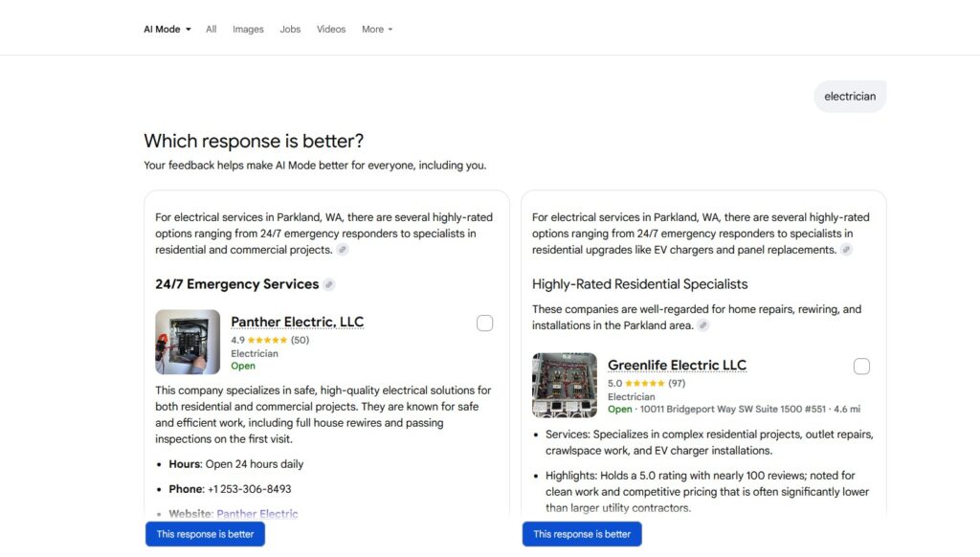
Task: Click the Panther Electric photo thumbnail
Action: pos(188,342)
